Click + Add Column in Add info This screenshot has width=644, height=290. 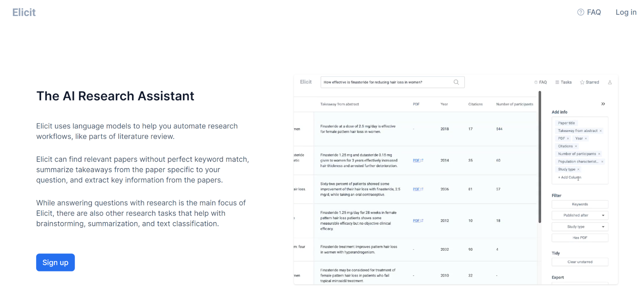point(569,177)
